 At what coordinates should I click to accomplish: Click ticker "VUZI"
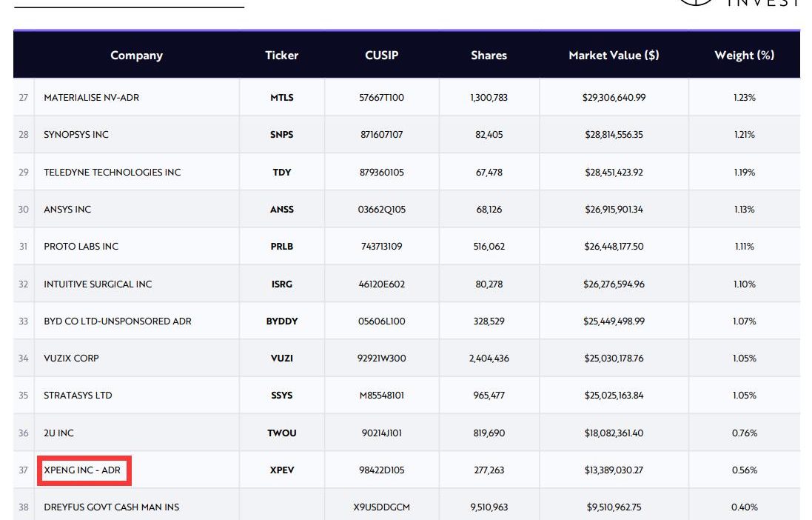click(x=282, y=359)
